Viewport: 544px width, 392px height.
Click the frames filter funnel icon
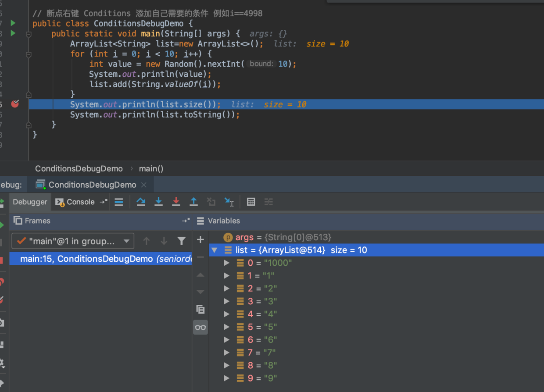pyautogui.click(x=181, y=241)
